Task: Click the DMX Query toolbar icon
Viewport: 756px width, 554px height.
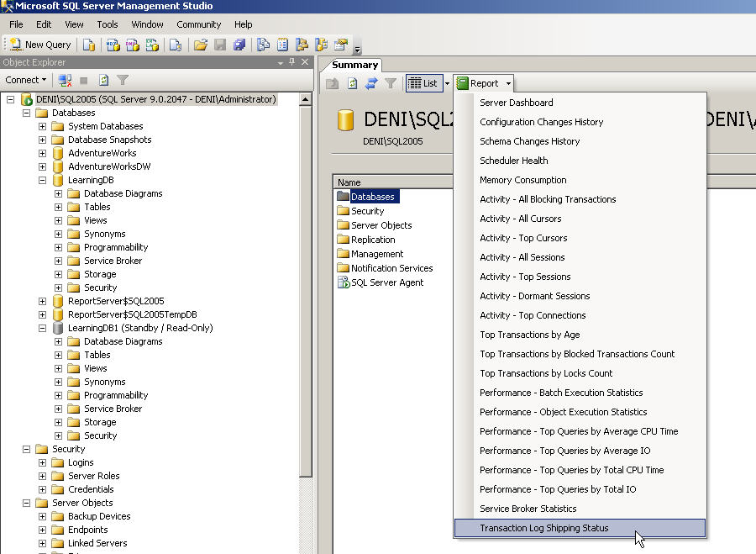Action: (132, 45)
